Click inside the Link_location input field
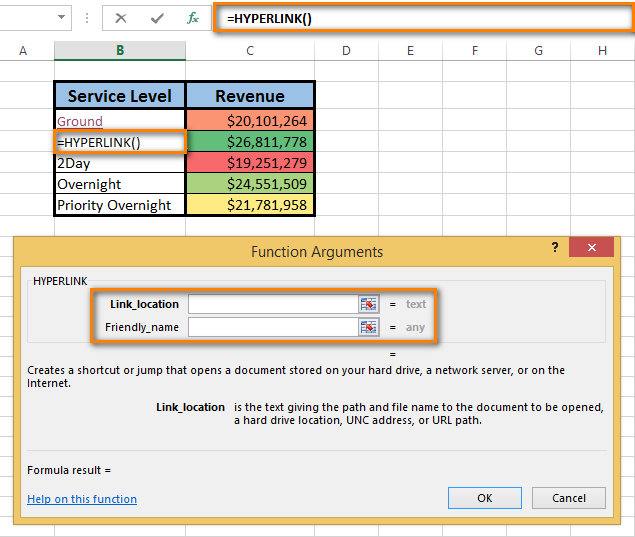635x537 pixels. coord(273,304)
